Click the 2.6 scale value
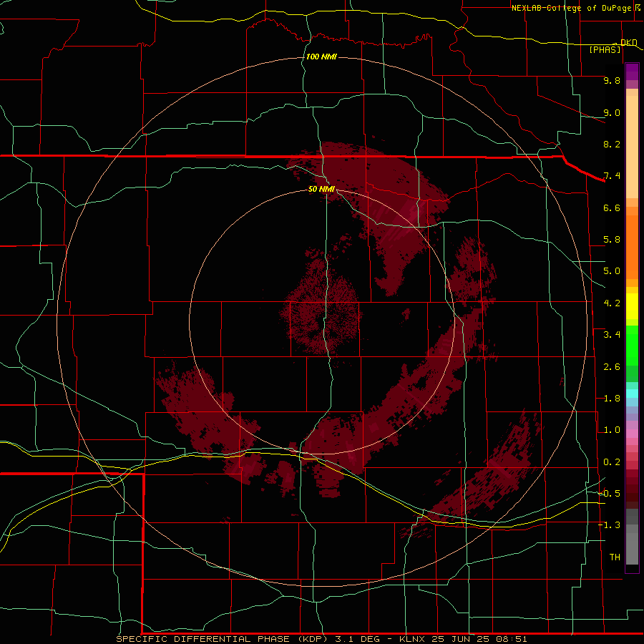 [x=612, y=367]
